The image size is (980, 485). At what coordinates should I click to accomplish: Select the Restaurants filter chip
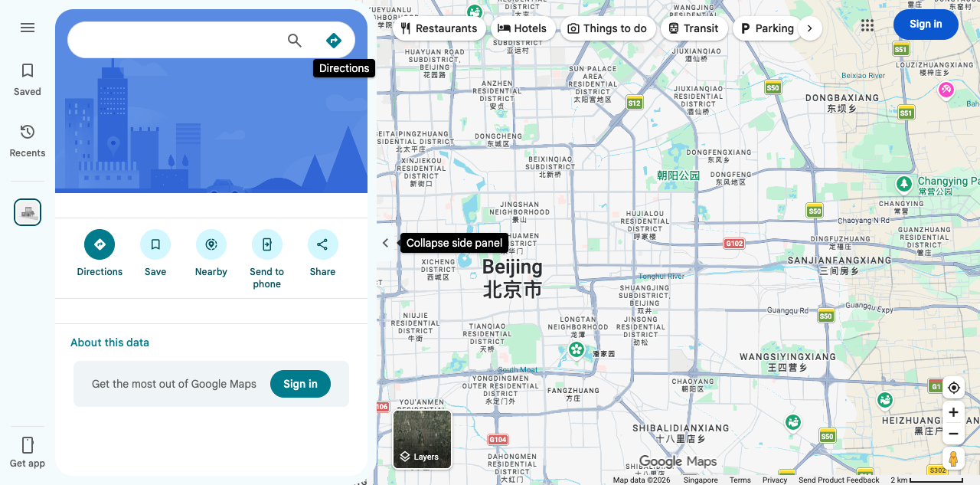(439, 28)
